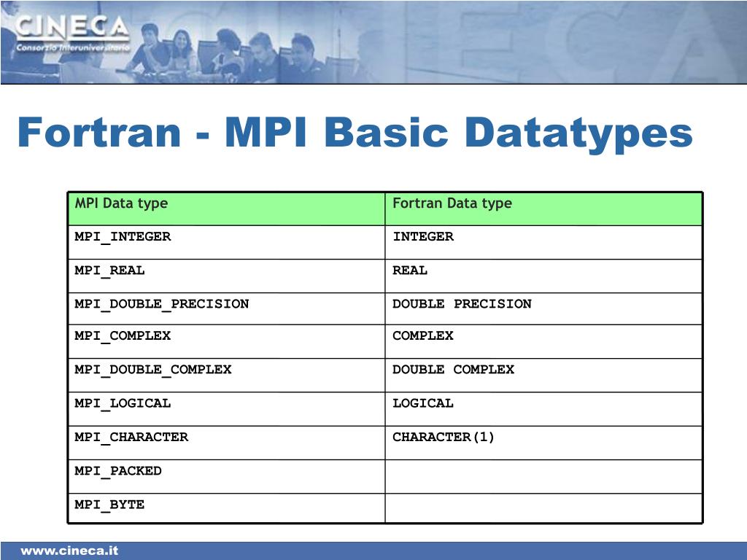This screenshot has width=747, height=560.
Task: Click the MPI_LOGICAL table cell
Action: 226,410
